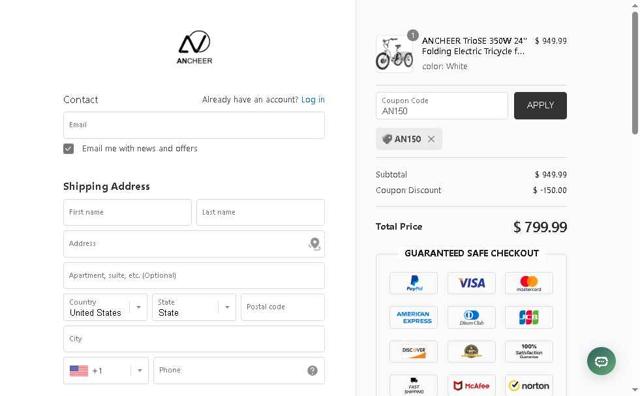The height and width of the screenshot is (396, 640).
Task: Click the Last name field
Action: pyautogui.click(x=260, y=212)
